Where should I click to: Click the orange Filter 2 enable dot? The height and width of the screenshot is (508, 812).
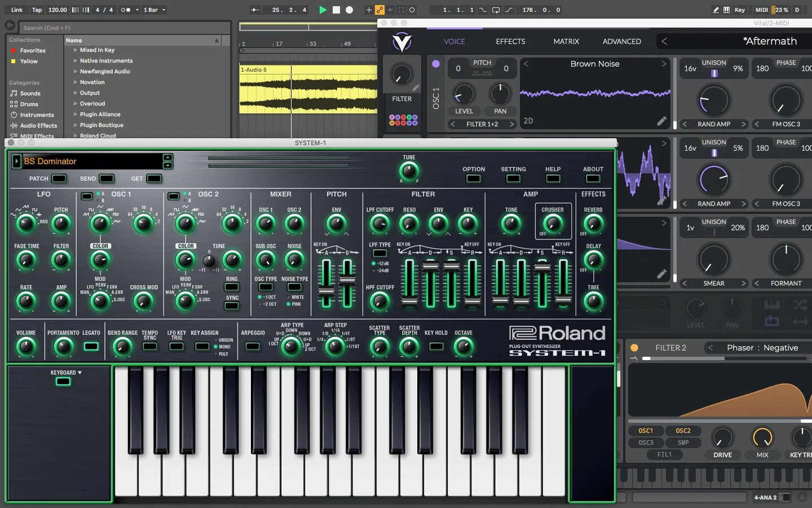coord(634,348)
